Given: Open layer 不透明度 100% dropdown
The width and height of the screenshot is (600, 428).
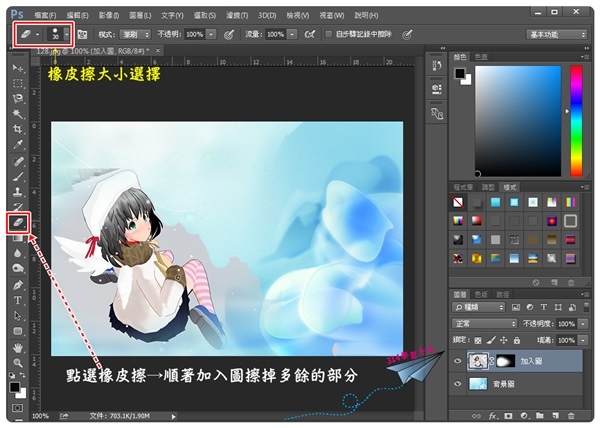Looking at the screenshot, I should [583, 324].
